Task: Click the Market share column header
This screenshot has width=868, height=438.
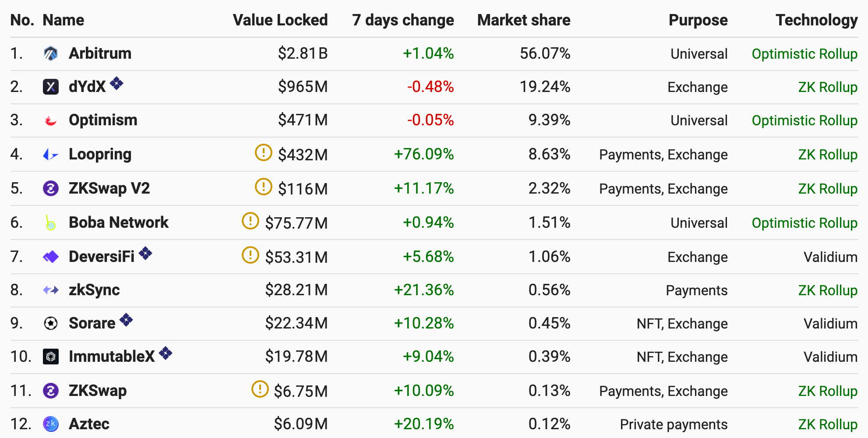Action: point(524,20)
